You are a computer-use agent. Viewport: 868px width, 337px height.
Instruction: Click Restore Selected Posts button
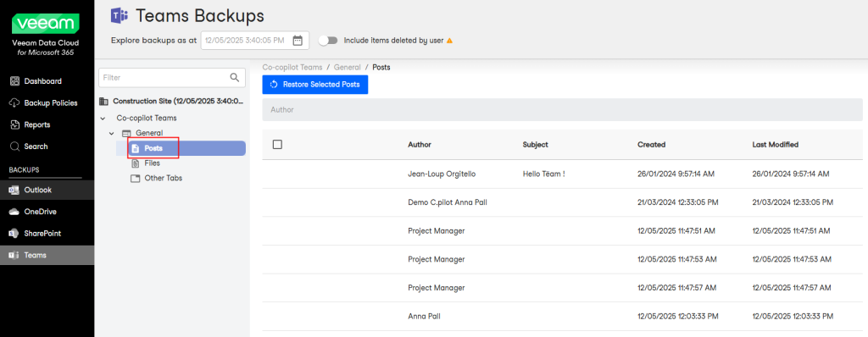tap(315, 85)
